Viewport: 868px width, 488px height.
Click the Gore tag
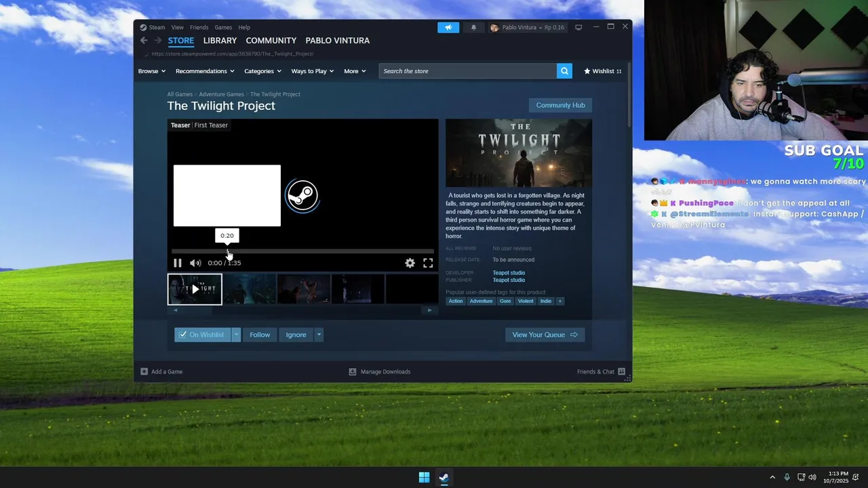coord(505,301)
